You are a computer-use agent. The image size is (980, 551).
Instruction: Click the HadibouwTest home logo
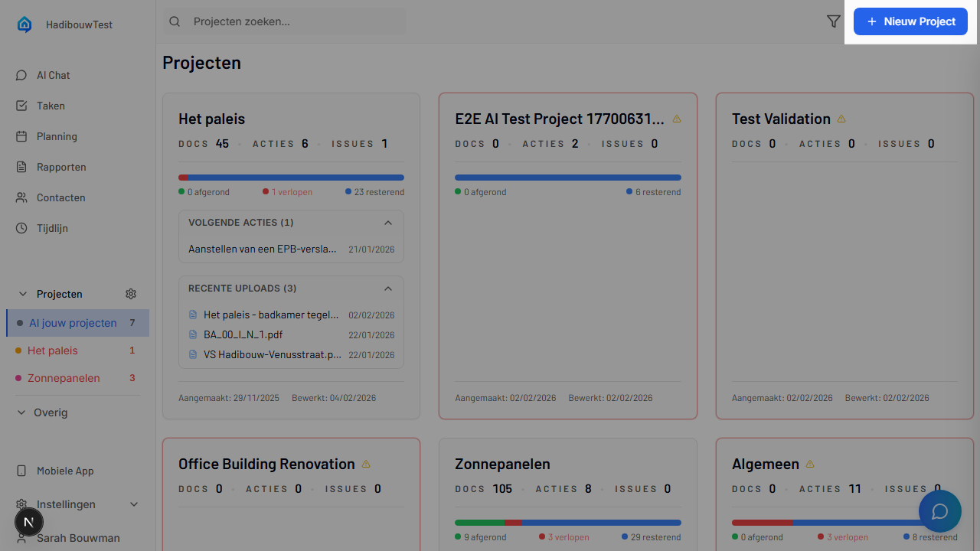click(24, 24)
